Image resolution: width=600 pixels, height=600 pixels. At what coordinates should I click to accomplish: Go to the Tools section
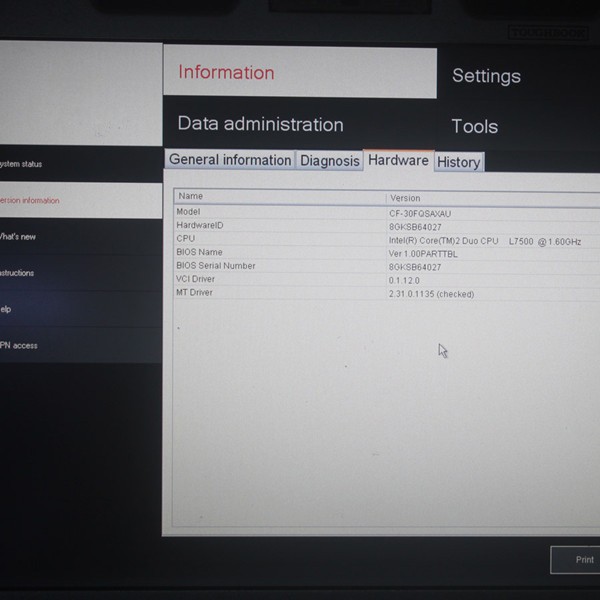point(474,126)
